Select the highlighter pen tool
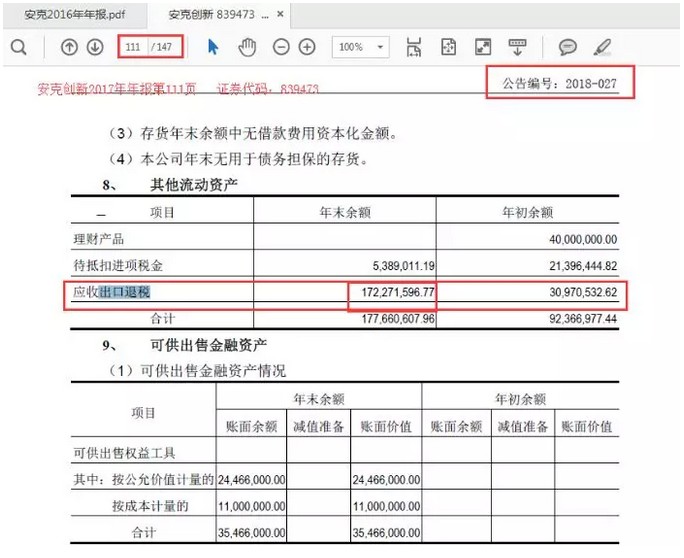Image resolution: width=684 pixels, height=558 pixels. (601, 47)
